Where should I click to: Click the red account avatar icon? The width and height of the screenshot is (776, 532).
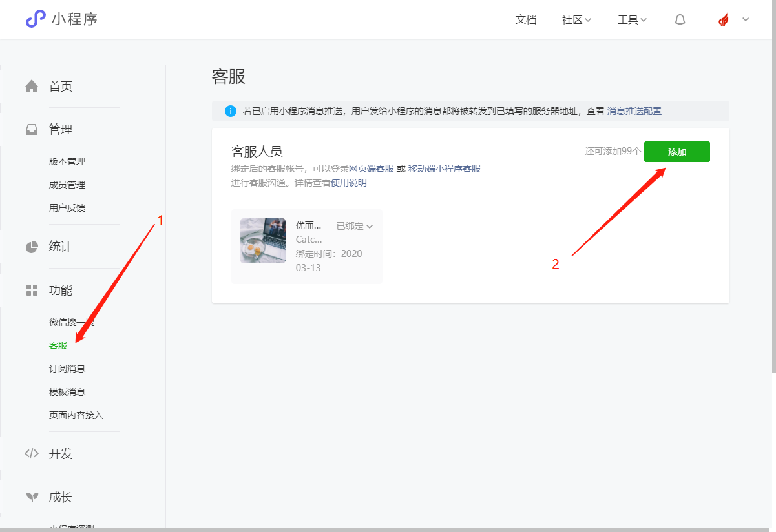tap(724, 20)
